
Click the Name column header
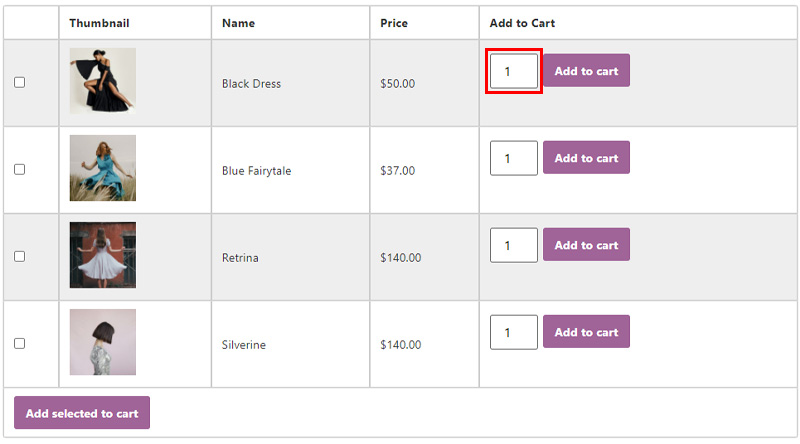(238, 23)
